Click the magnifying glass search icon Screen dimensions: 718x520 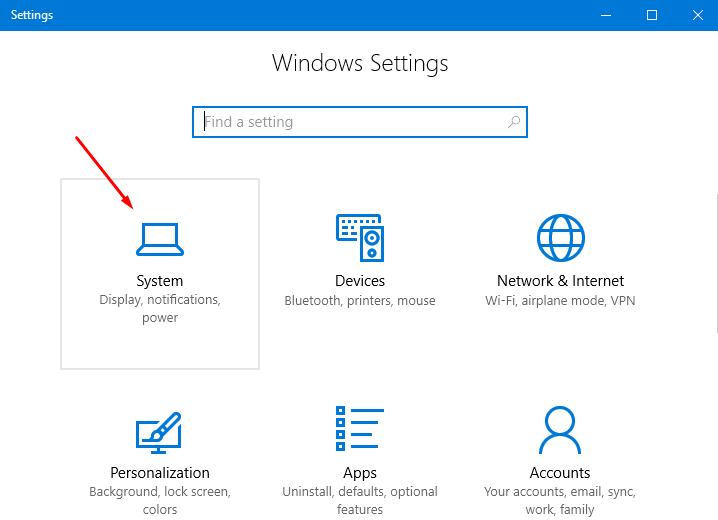[x=514, y=122]
